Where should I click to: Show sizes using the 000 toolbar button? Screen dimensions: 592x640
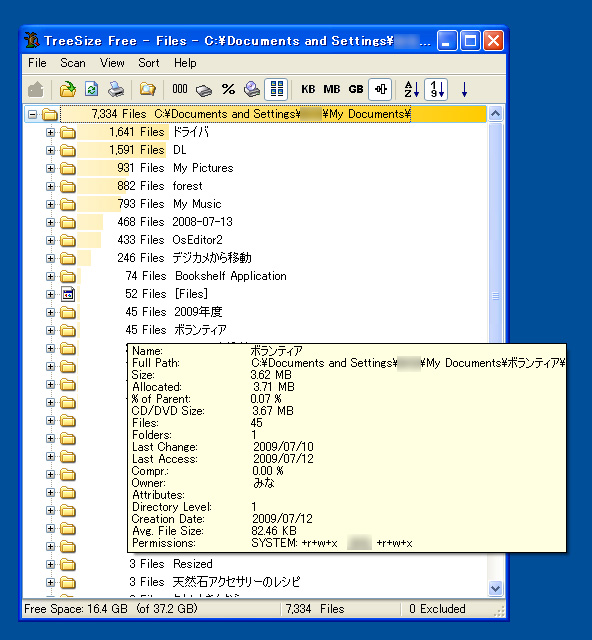pos(180,89)
